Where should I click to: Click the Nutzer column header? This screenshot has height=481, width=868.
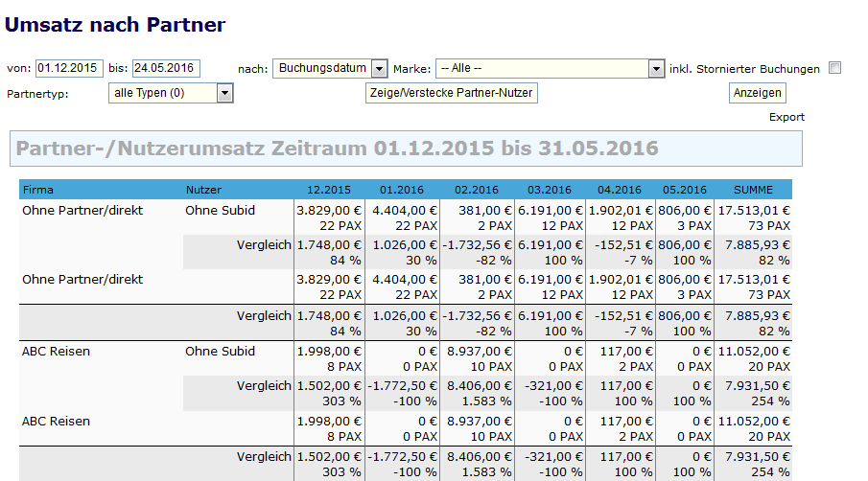pyautogui.click(x=201, y=190)
